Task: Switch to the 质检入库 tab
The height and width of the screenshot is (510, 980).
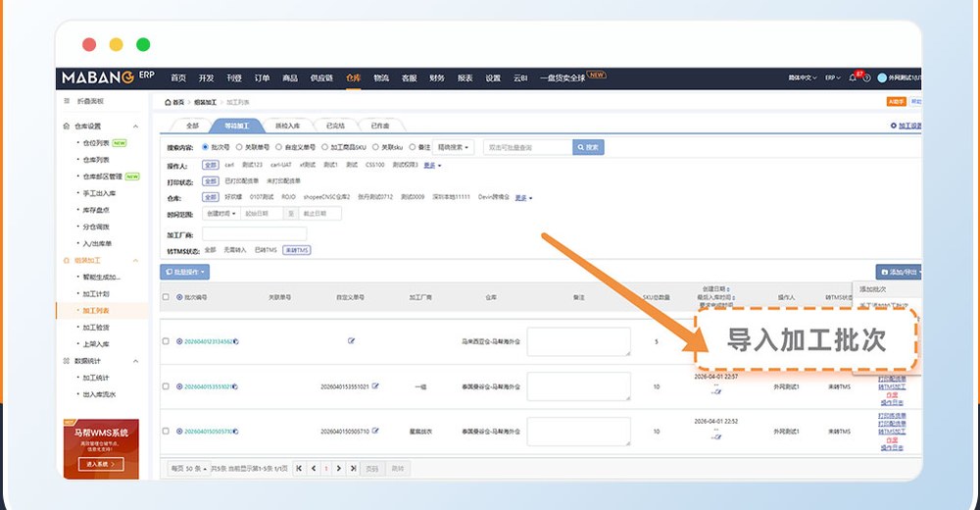Action: (x=287, y=126)
